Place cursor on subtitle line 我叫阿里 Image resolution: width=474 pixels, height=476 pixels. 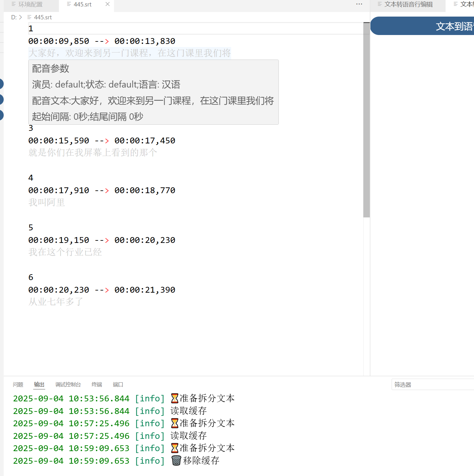(x=47, y=203)
